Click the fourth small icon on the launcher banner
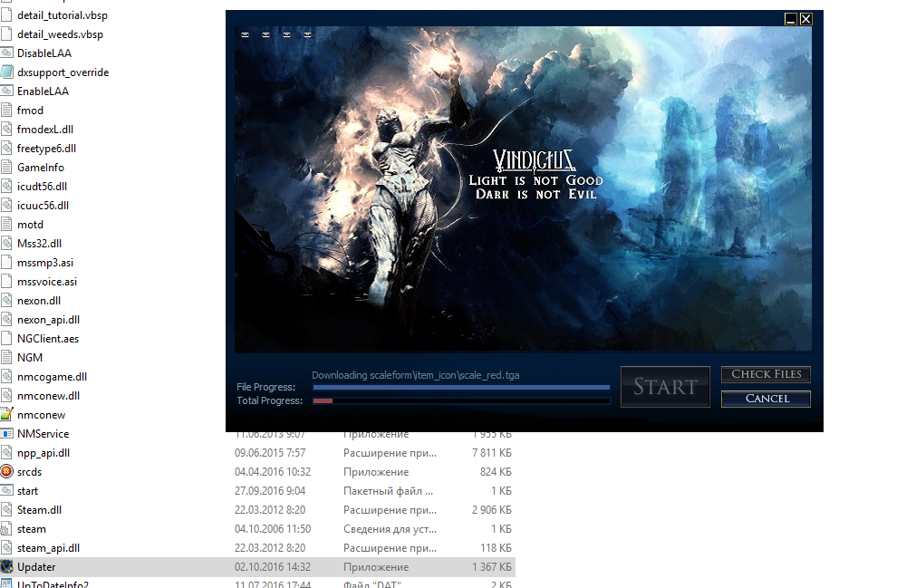This screenshot has width=916, height=588. coord(308,35)
